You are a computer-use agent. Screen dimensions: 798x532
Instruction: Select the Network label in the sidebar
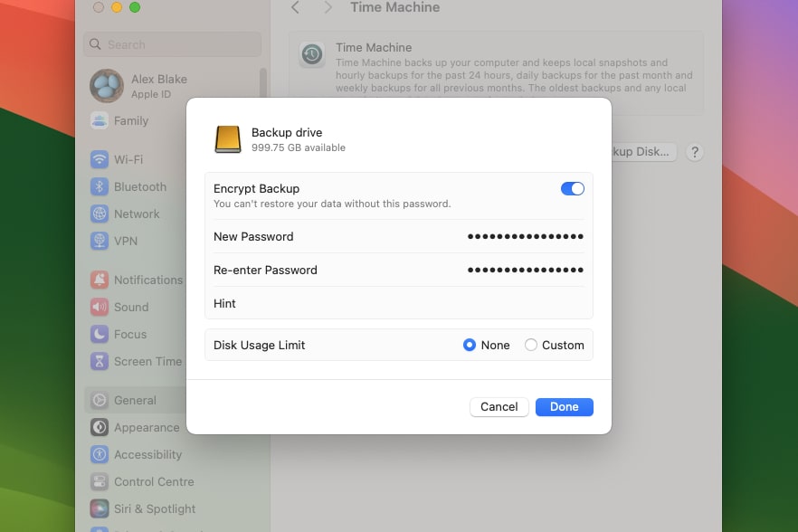137,214
